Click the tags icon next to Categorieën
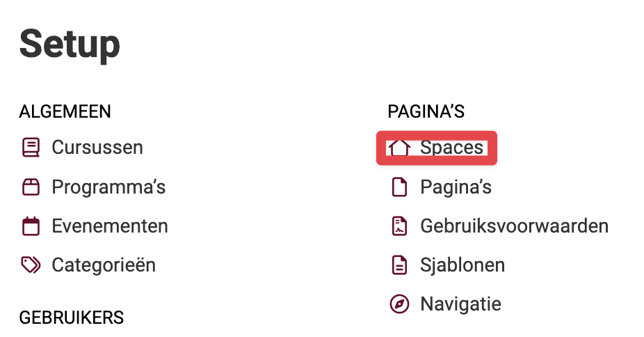This screenshot has height=337, width=644. (31, 265)
